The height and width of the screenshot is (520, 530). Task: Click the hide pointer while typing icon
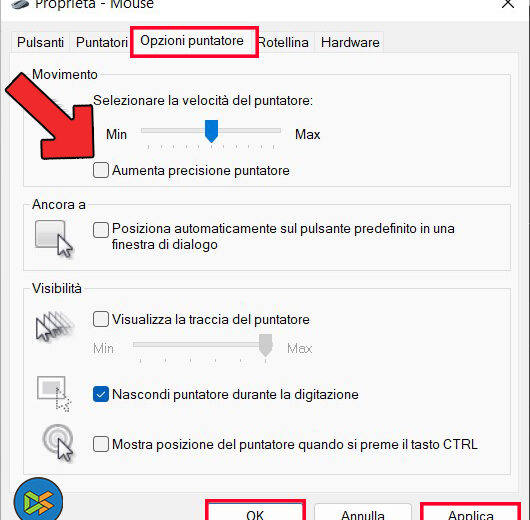[x=54, y=394]
